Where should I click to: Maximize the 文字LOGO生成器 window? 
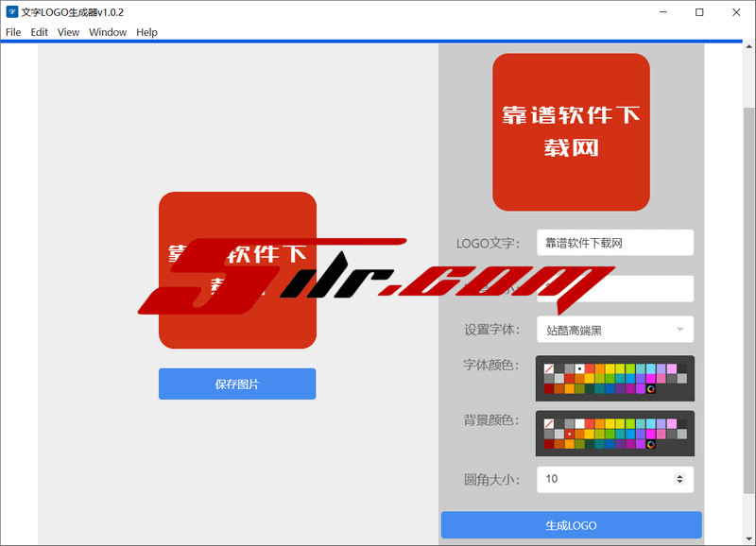tap(699, 12)
